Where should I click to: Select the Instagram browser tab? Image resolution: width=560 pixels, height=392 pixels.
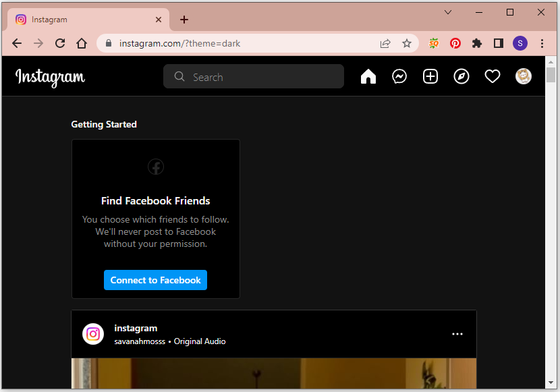(x=88, y=20)
